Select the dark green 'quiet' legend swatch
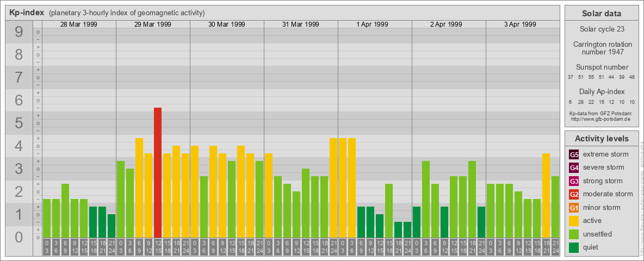Image resolution: width=644 pixels, height=261 pixels. (x=574, y=247)
